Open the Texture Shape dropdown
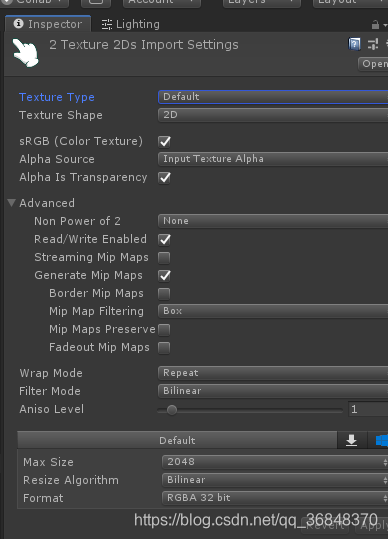 (273, 115)
